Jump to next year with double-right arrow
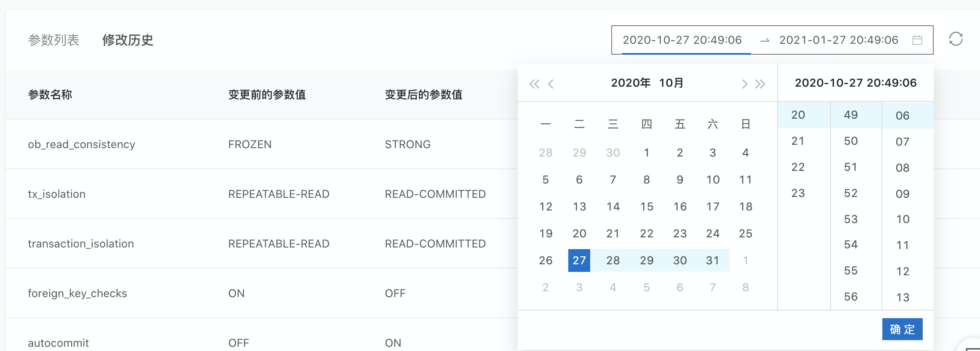 760,84
